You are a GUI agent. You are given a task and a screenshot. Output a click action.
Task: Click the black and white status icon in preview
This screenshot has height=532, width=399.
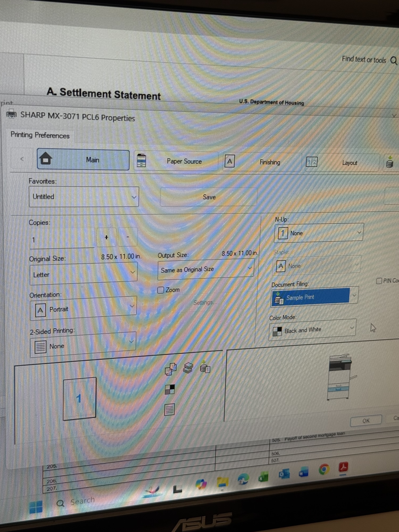pos(170,389)
